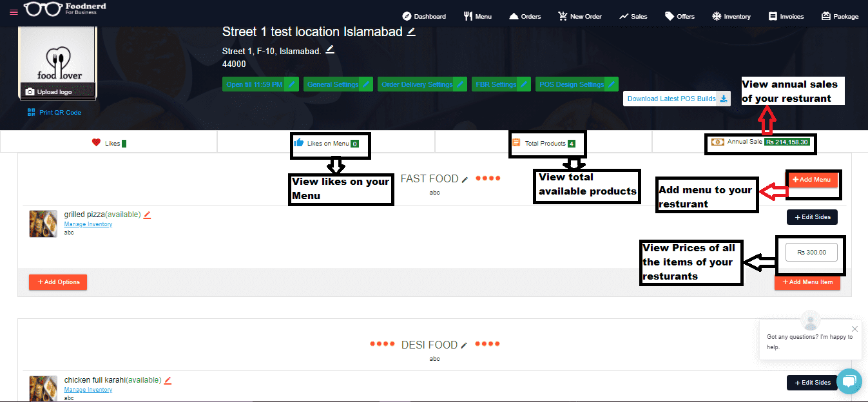Viewport: 868px width, 402px height.
Task: Open 'Open till 11:59 PM' settings
Action: pos(260,84)
